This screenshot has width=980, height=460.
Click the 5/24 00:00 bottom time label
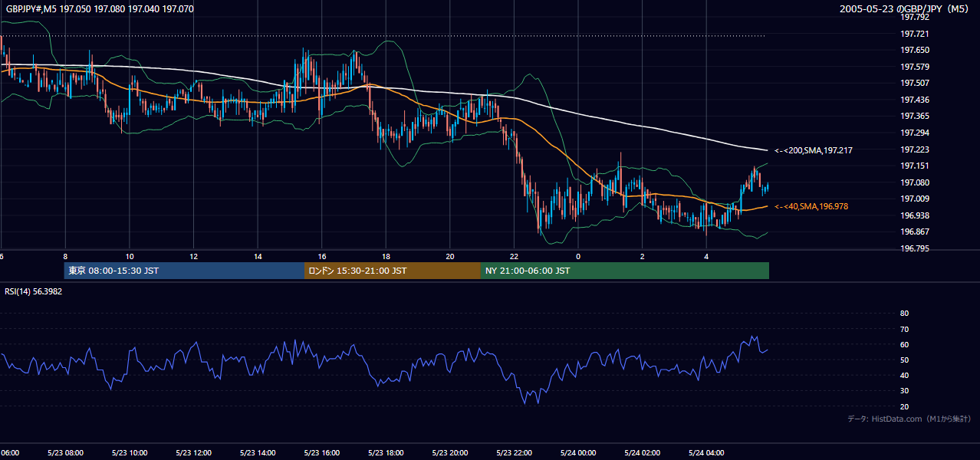coord(578,452)
